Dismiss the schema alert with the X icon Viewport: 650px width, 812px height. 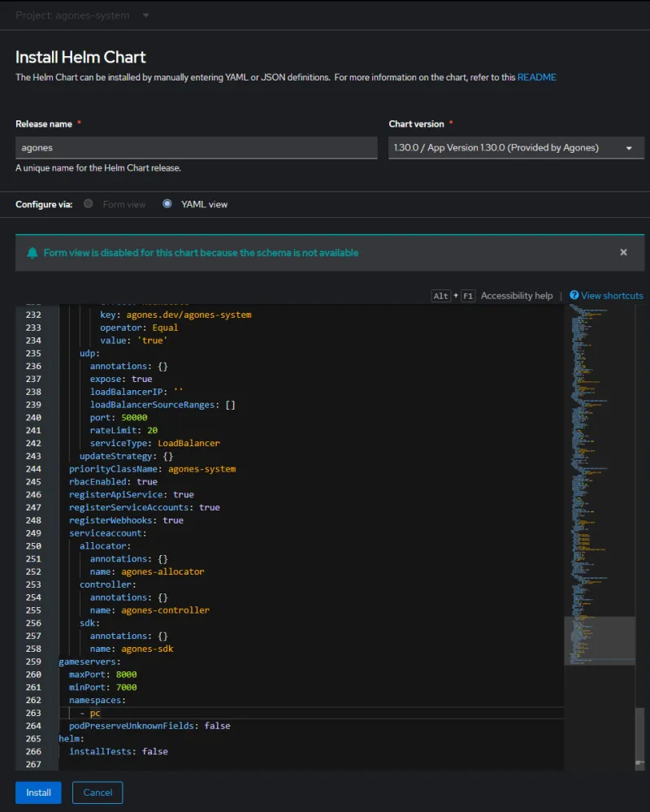click(x=623, y=252)
